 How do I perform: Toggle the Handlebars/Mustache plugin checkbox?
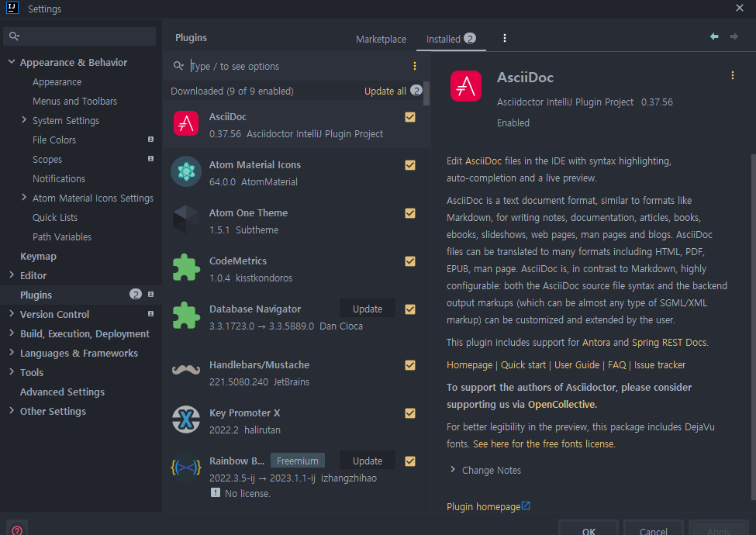tap(410, 365)
